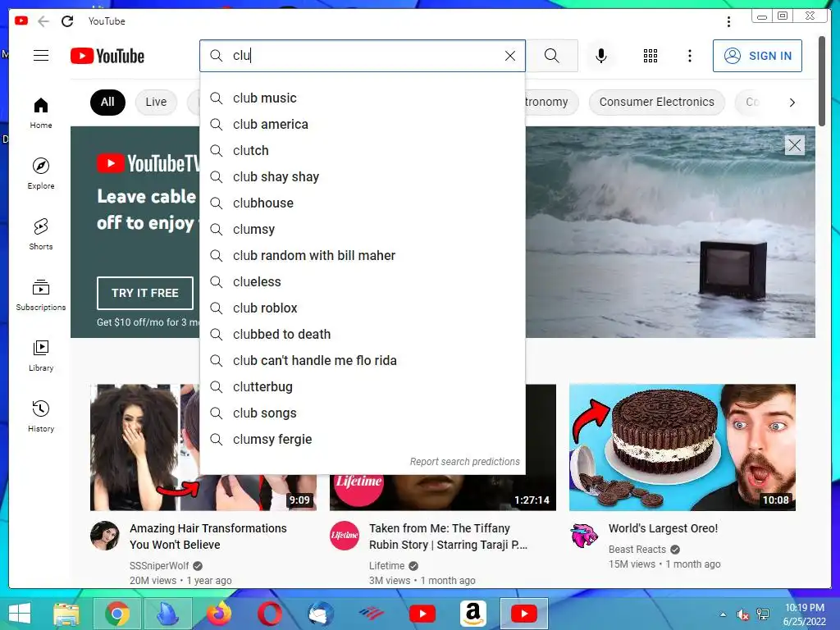
Task: Click the YouTube logo
Action: [x=107, y=56]
